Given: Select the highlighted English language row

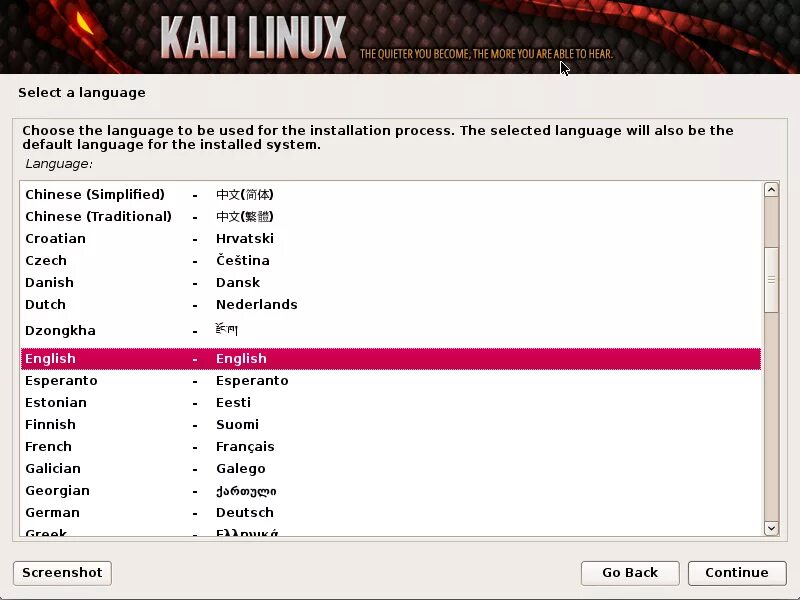Looking at the screenshot, I should click(x=391, y=359).
